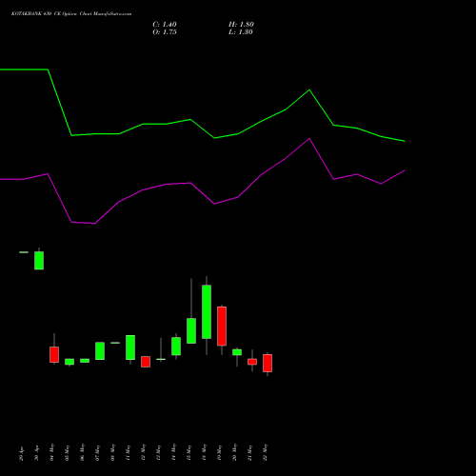Select the open value 'O: 1.75'
The height and width of the screenshot is (476, 476).
click(x=165, y=32)
